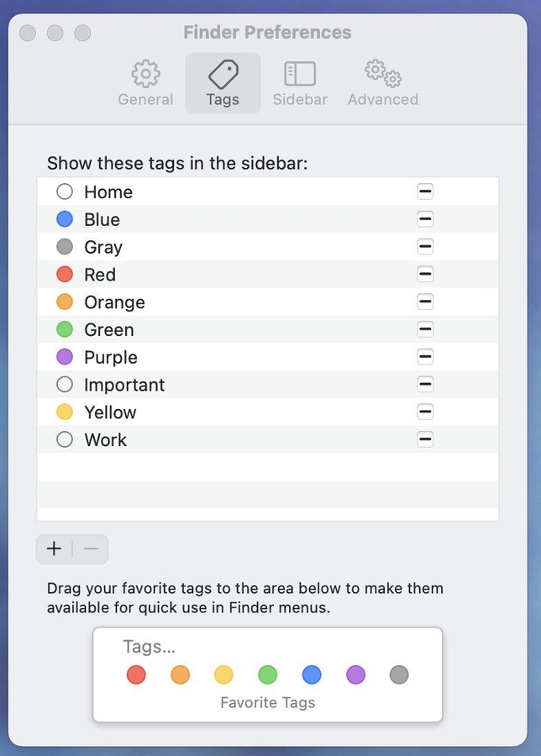Image resolution: width=541 pixels, height=756 pixels.
Task: Select the Tags tab icon
Action: click(222, 74)
